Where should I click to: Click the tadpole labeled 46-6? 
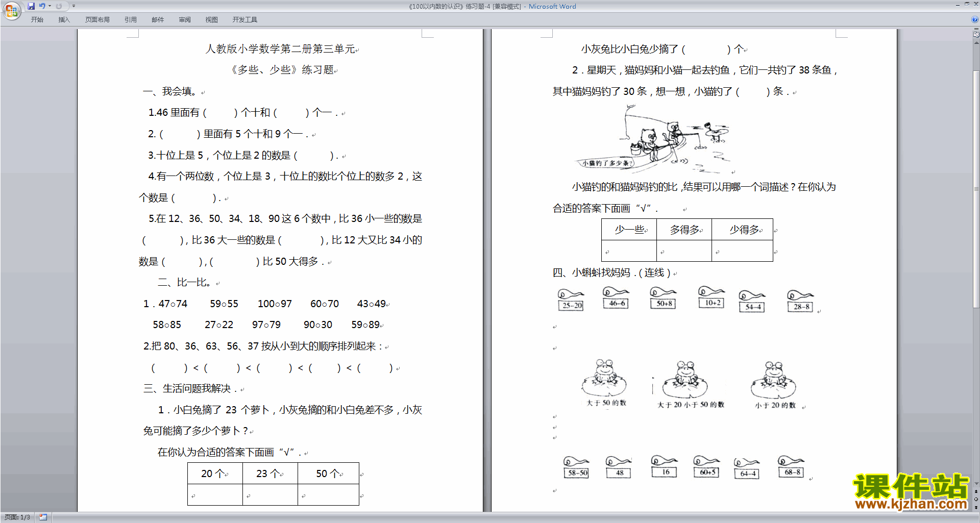tap(616, 297)
